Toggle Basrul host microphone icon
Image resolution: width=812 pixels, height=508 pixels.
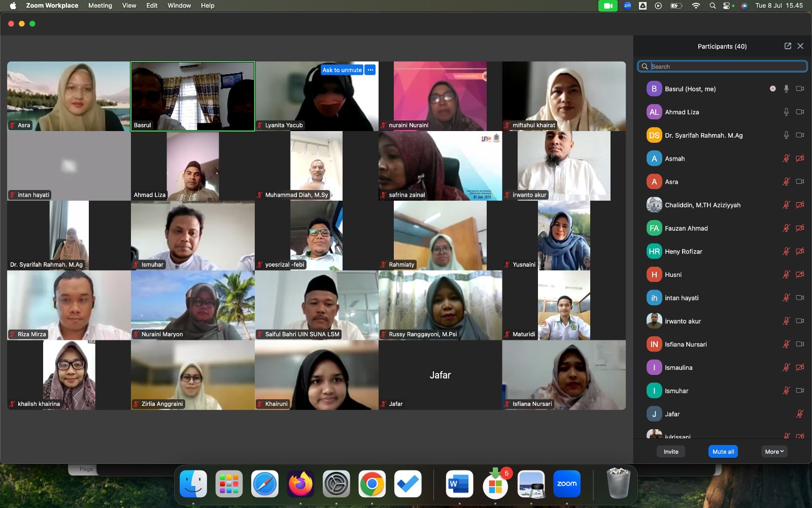786,89
